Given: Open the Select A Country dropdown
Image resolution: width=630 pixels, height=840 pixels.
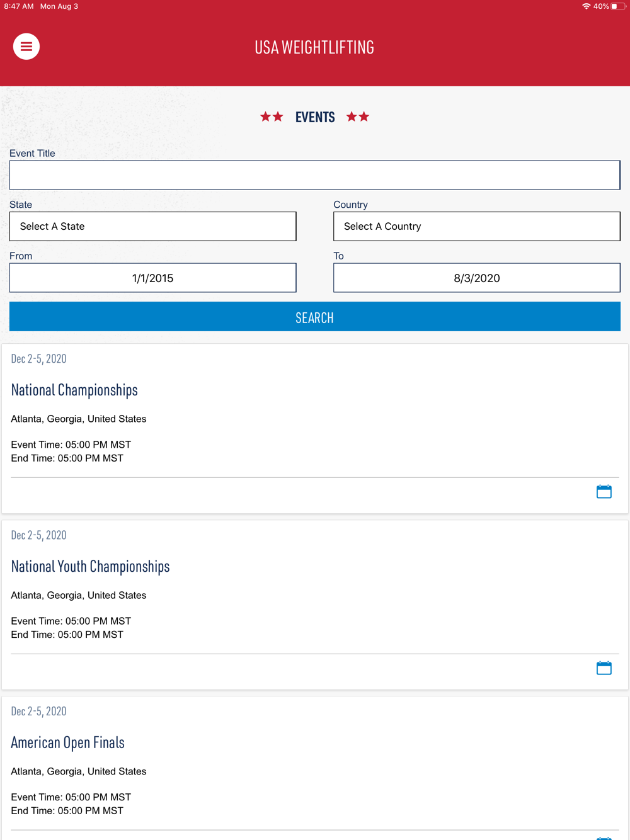Looking at the screenshot, I should (x=477, y=226).
